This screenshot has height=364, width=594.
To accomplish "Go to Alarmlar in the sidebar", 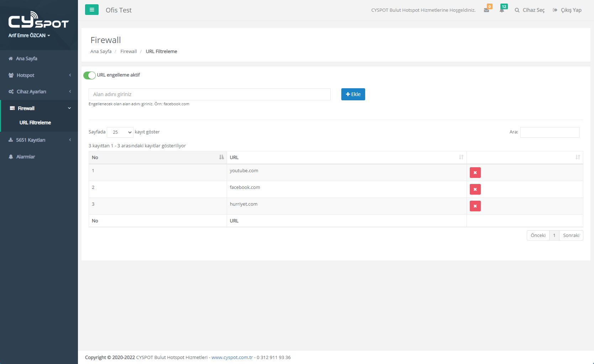I will (26, 157).
